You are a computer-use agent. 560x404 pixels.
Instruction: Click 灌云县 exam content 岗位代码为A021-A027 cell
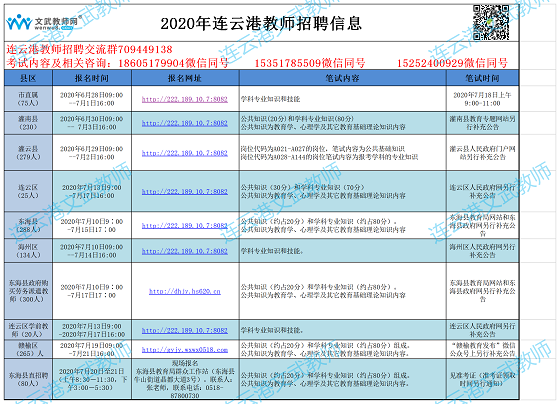(342, 153)
